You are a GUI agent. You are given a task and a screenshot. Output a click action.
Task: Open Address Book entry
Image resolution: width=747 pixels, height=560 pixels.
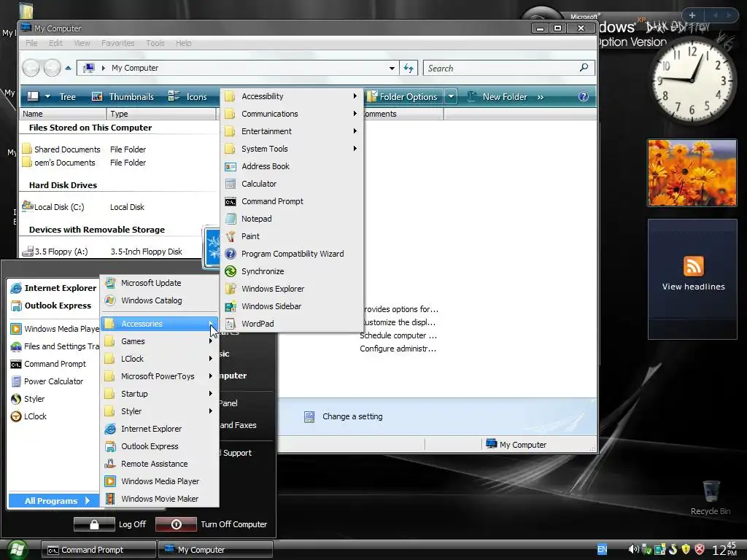[292, 166]
